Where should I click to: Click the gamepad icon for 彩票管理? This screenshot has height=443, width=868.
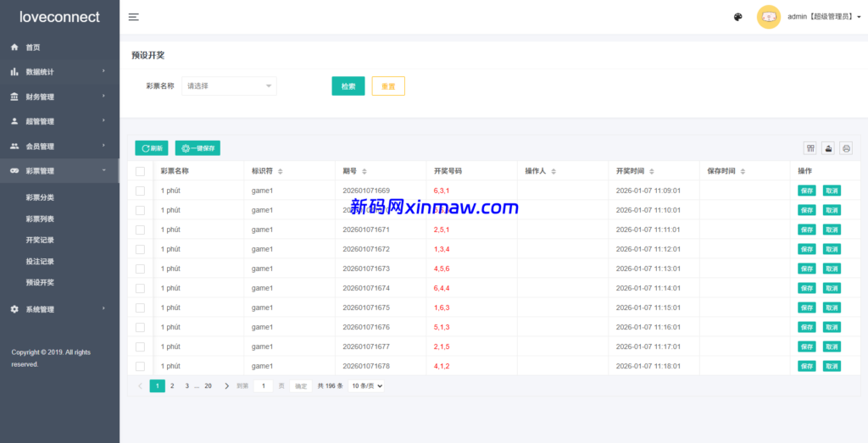[14, 171]
